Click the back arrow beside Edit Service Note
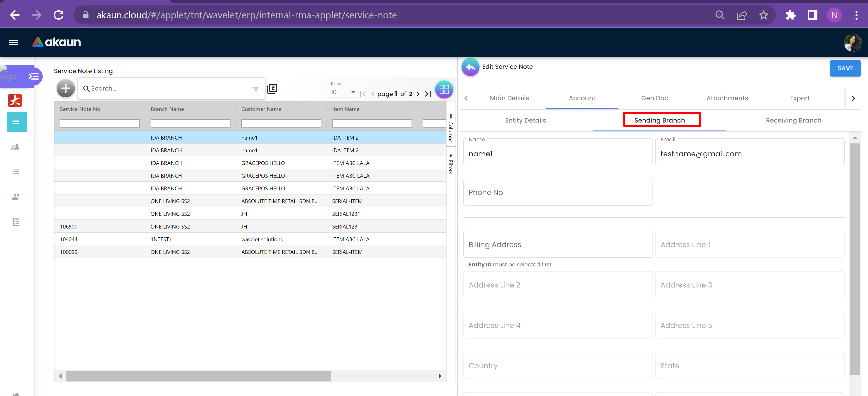868x396 pixels. click(470, 67)
